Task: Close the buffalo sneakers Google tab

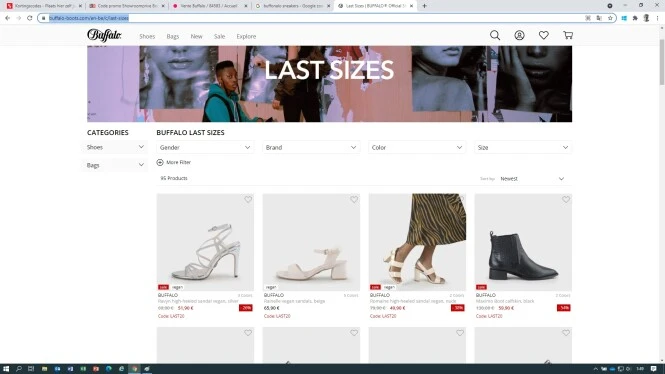Action: pos(329,6)
